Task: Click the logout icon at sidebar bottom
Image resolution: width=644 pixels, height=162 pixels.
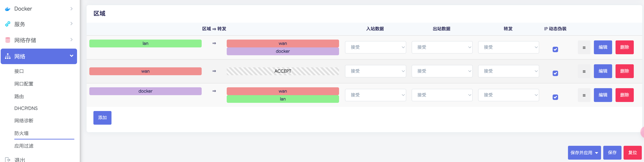Action: pyautogui.click(x=8, y=159)
